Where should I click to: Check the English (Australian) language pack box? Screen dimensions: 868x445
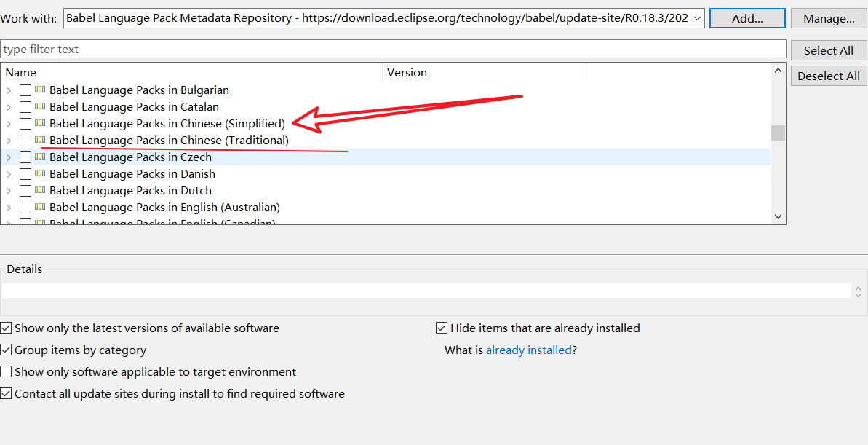pos(25,208)
